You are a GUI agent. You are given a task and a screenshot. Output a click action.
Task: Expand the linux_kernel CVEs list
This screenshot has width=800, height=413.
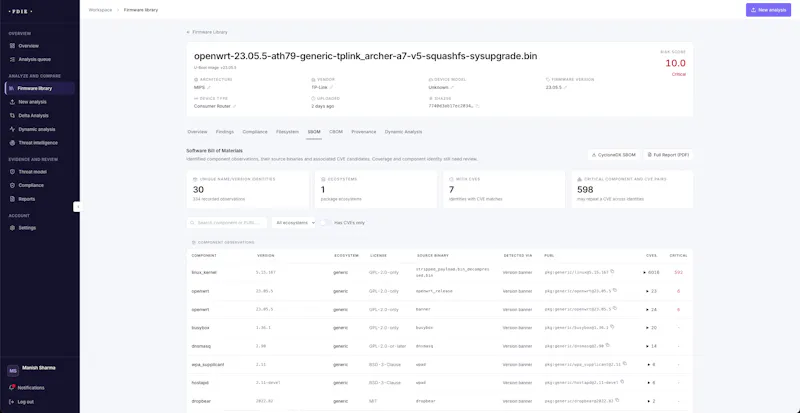(x=652, y=273)
